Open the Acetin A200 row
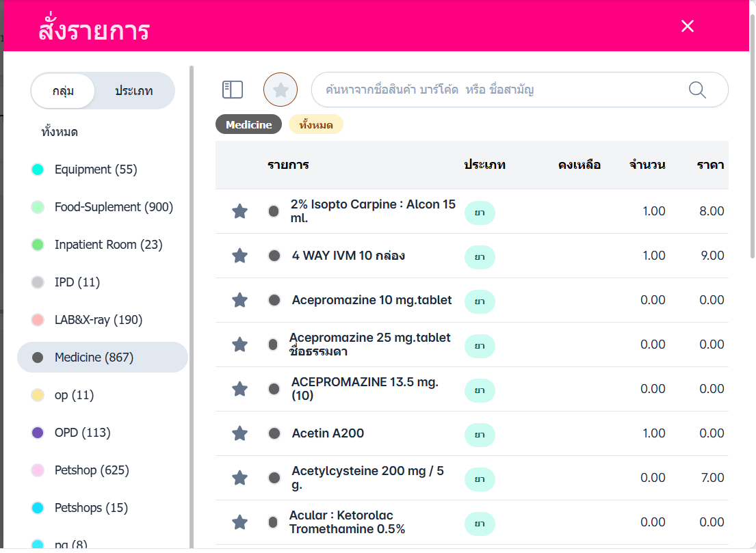 click(x=471, y=433)
